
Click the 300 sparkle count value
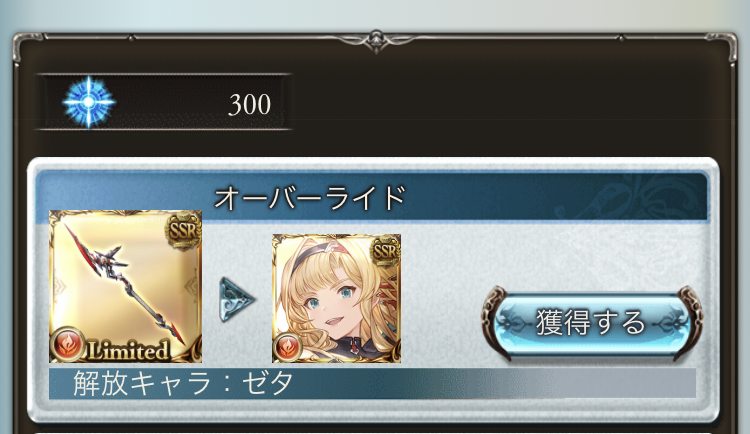pos(249,104)
